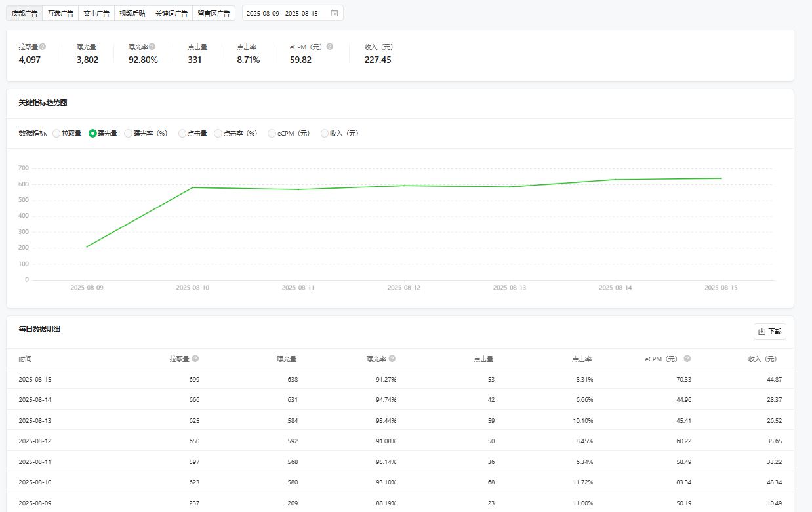Click the summary income 227.45

point(378,60)
